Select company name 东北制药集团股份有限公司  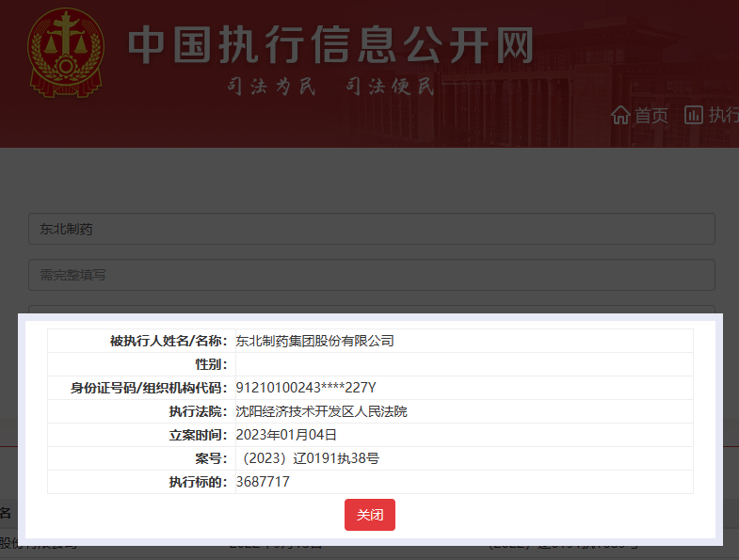(x=314, y=341)
